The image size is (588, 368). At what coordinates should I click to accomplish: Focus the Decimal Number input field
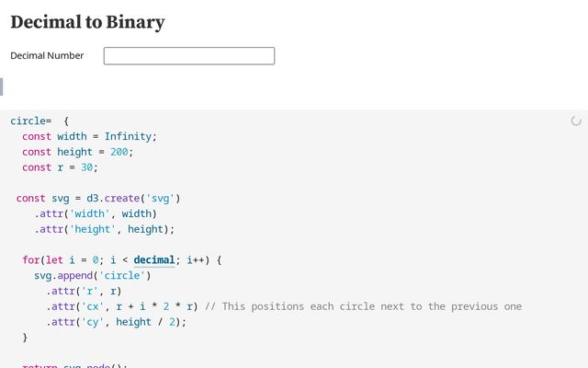[188, 56]
